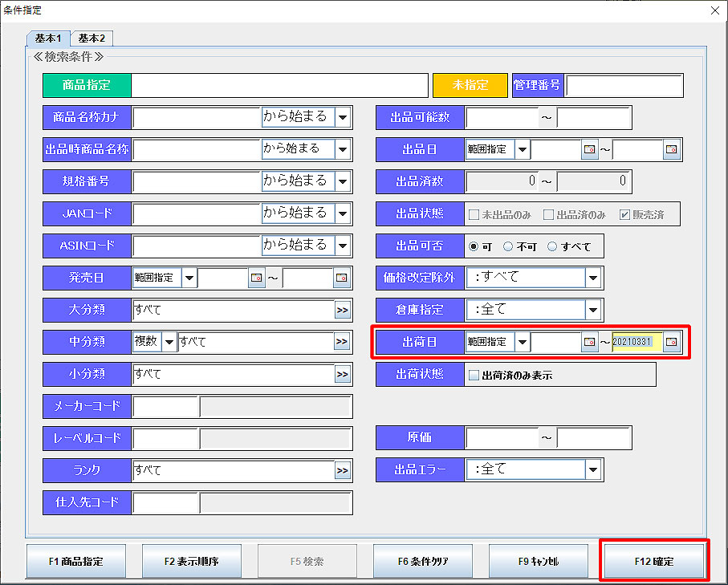Select the 基本1 tab
Image resolution: width=728 pixels, height=585 pixels.
pyautogui.click(x=48, y=39)
